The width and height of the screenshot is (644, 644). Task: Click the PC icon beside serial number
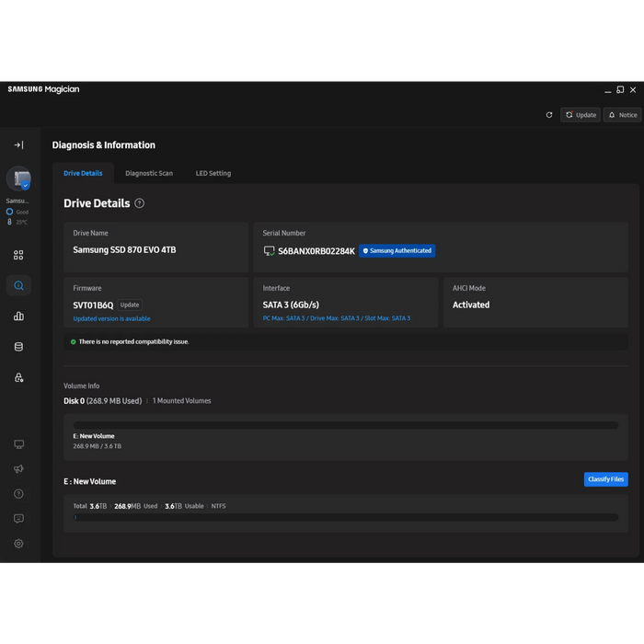(x=269, y=251)
